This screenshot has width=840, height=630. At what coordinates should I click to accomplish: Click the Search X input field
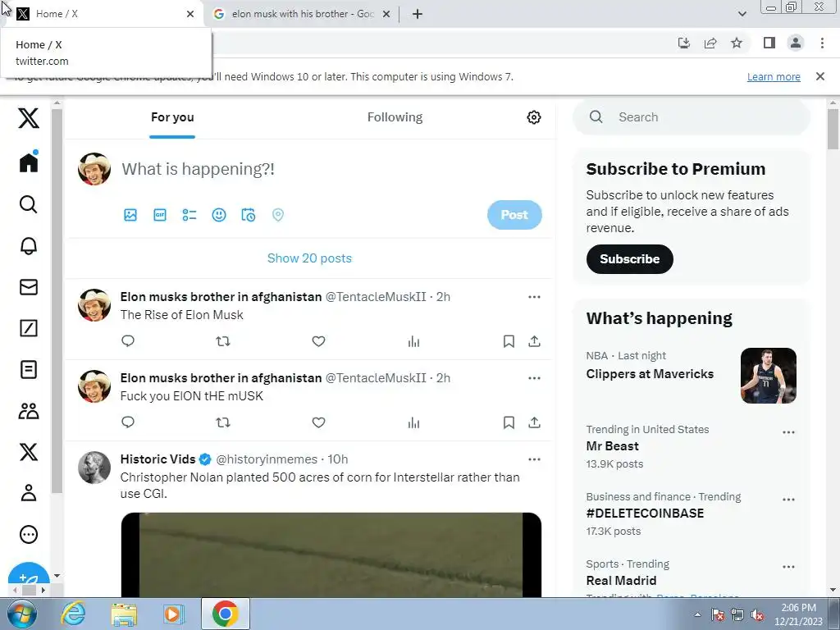pyautogui.click(x=691, y=117)
